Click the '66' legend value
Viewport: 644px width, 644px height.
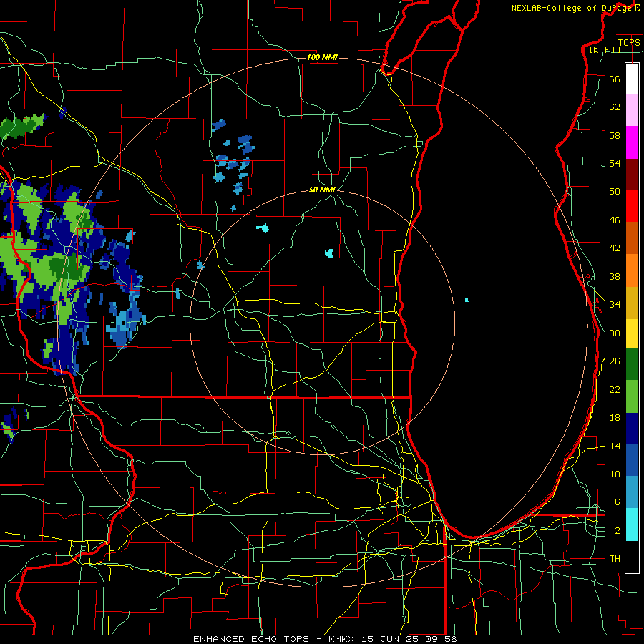pyautogui.click(x=615, y=79)
